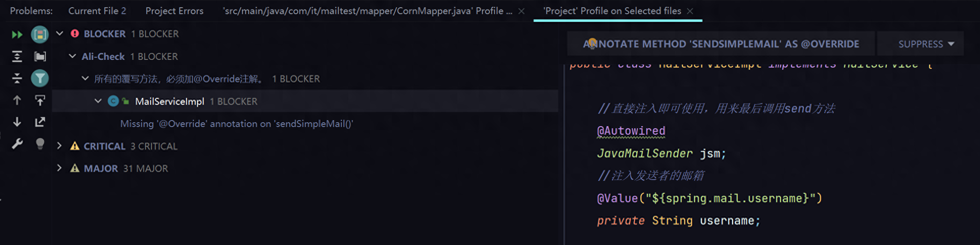Collapse the Ali-Check node
Image resolution: width=980 pixels, height=245 pixels.
pyautogui.click(x=72, y=56)
